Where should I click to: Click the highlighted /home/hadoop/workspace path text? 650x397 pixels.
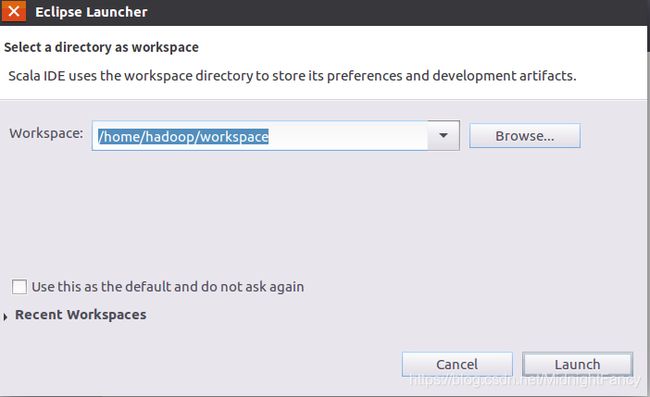pyautogui.click(x=183, y=136)
